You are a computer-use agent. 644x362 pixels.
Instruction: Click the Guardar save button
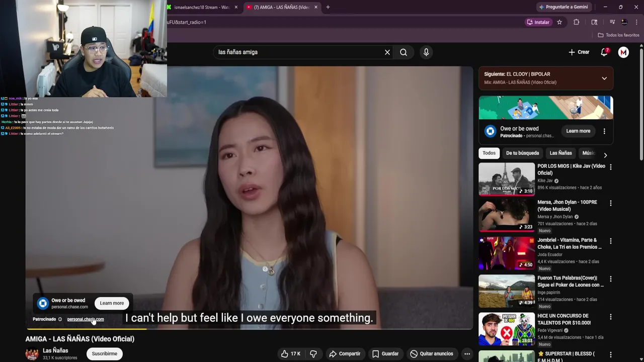pyautogui.click(x=385, y=354)
